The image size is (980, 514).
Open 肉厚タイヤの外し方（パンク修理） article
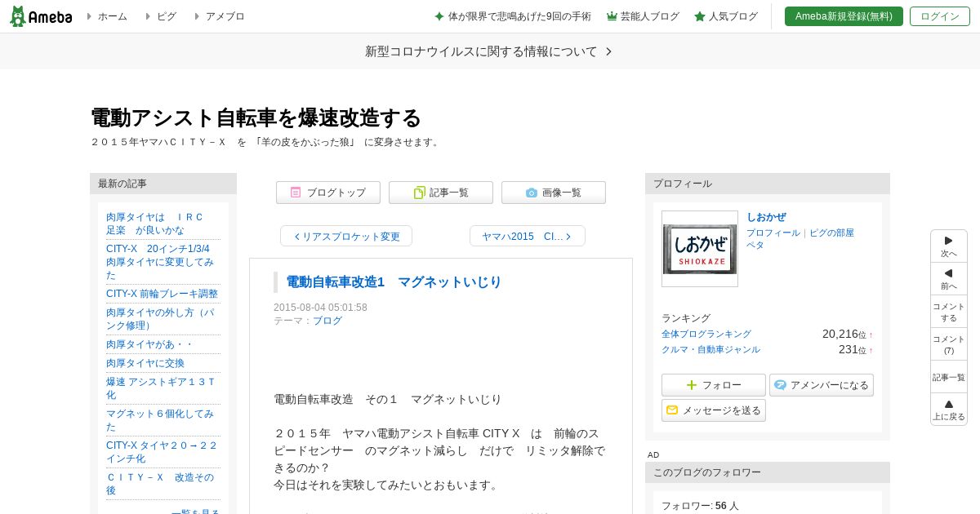click(x=161, y=319)
